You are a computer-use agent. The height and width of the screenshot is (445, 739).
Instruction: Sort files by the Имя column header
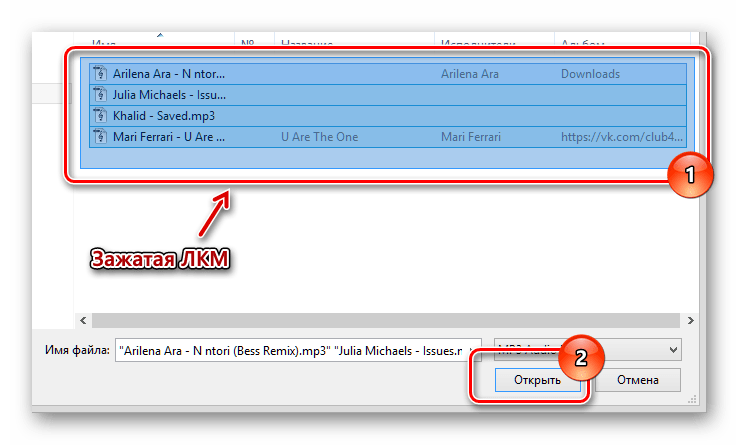pos(106,43)
